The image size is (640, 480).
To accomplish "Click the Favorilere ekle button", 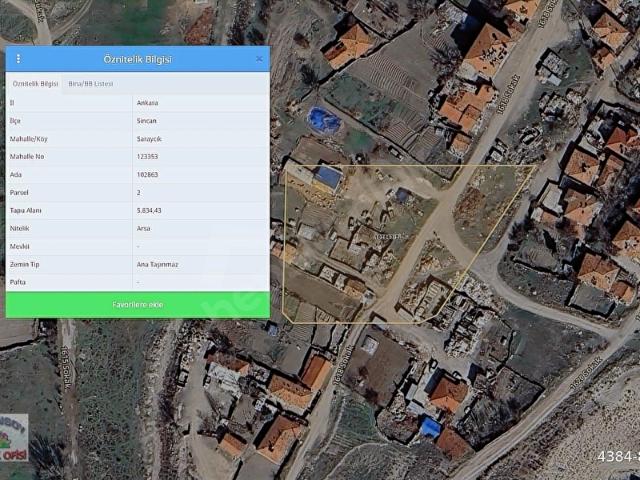I will [138, 304].
